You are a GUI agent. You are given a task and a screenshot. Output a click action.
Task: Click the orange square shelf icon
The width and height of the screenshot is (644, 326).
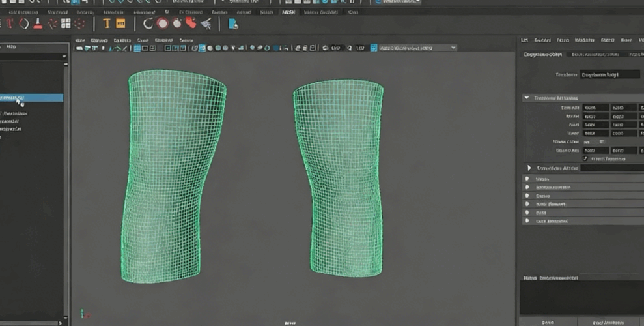click(120, 24)
